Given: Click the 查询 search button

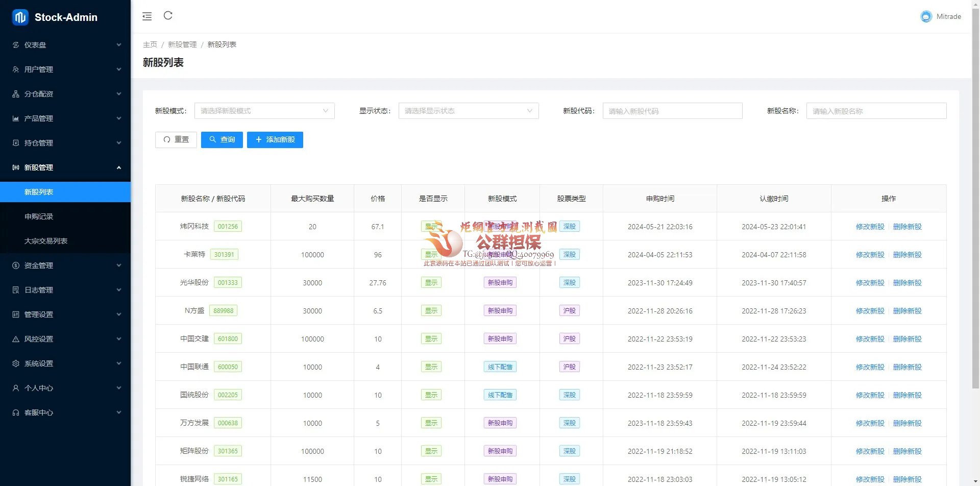Looking at the screenshot, I should coord(222,140).
